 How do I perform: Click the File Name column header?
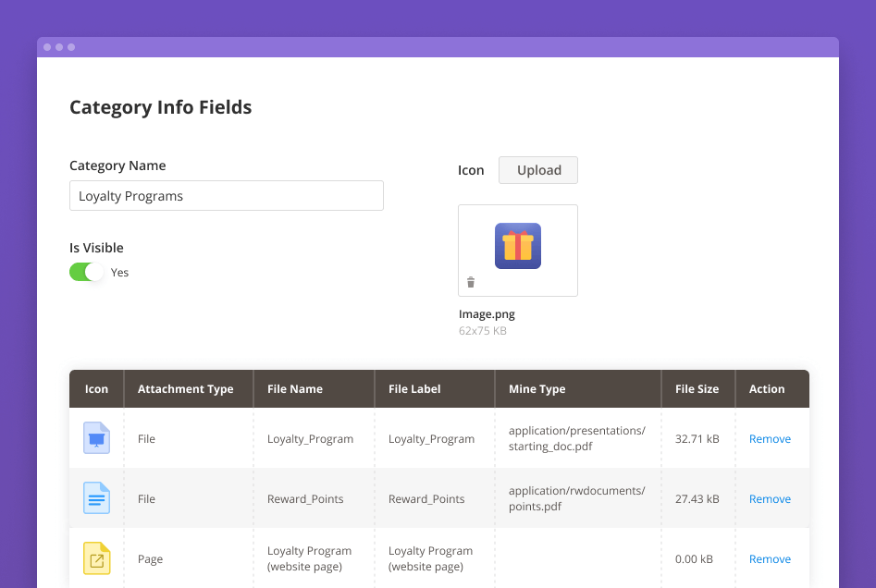tap(296, 388)
